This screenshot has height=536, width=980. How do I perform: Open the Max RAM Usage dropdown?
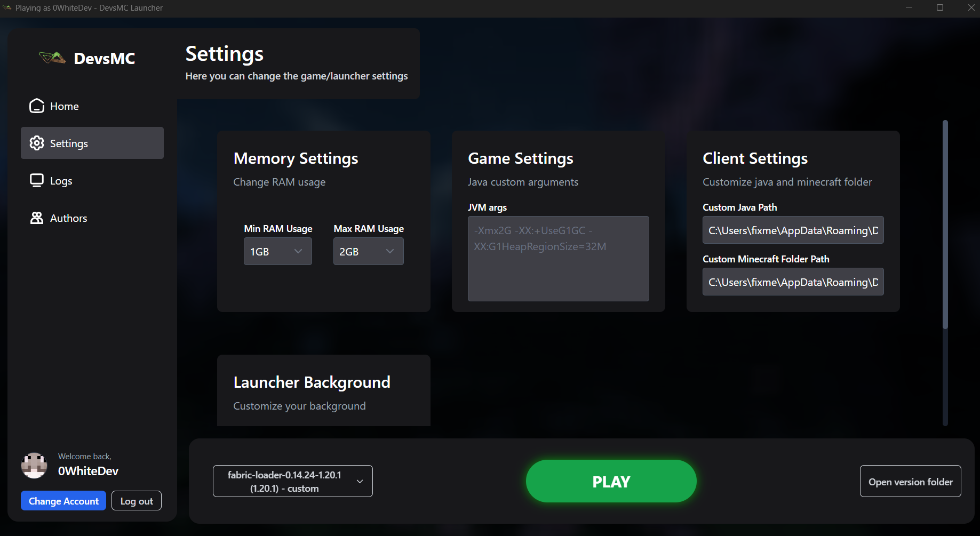point(369,251)
